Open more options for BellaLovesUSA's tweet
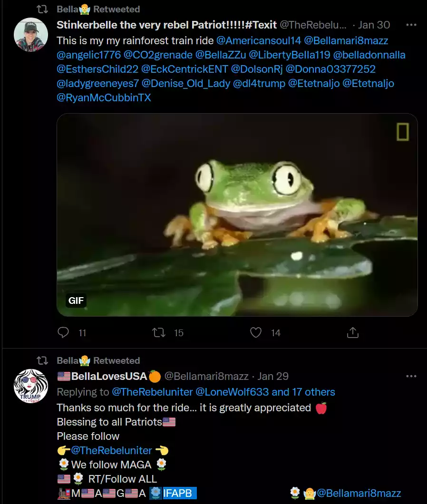The image size is (427, 504). pyautogui.click(x=411, y=376)
